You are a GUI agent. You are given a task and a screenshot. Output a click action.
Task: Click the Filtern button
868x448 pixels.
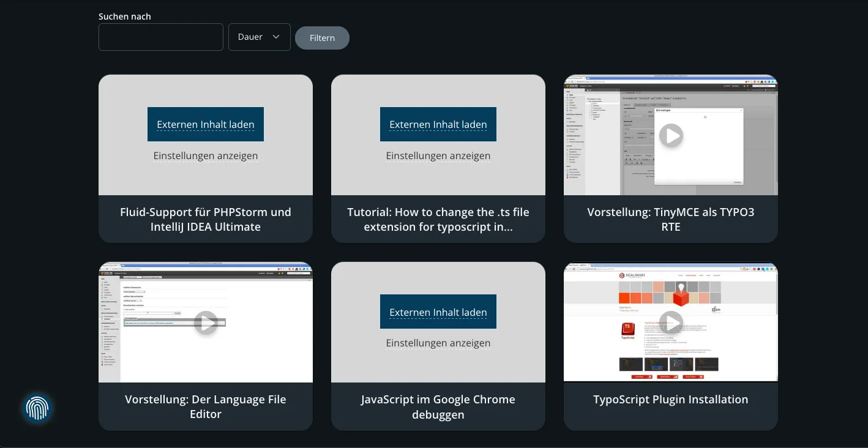(322, 37)
